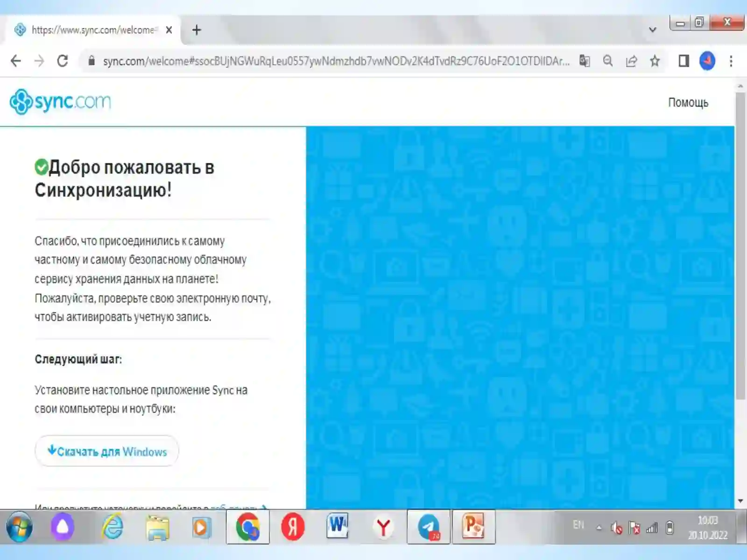Open the browser side panel
The image size is (747, 560).
(x=684, y=61)
